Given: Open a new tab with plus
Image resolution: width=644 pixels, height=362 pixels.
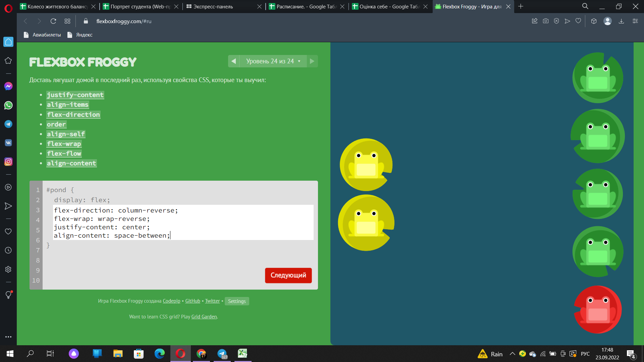Looking at the screenshot, I should (x=521, y=6).
